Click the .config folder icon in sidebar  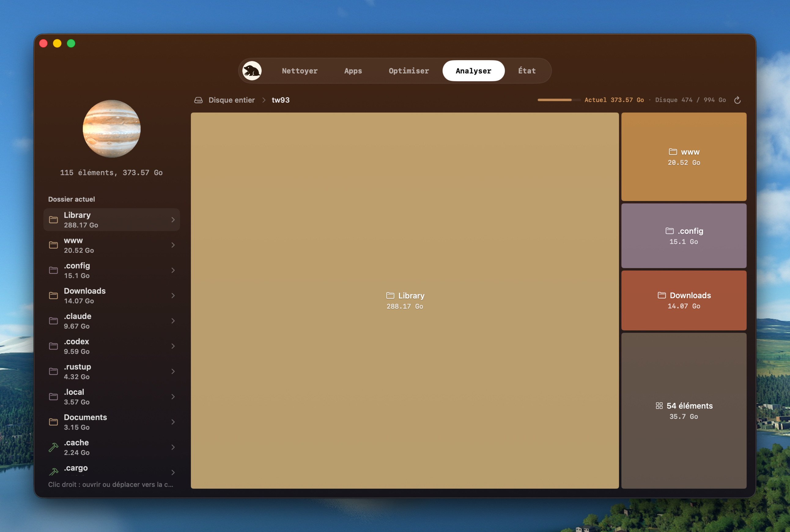[53, 270]
